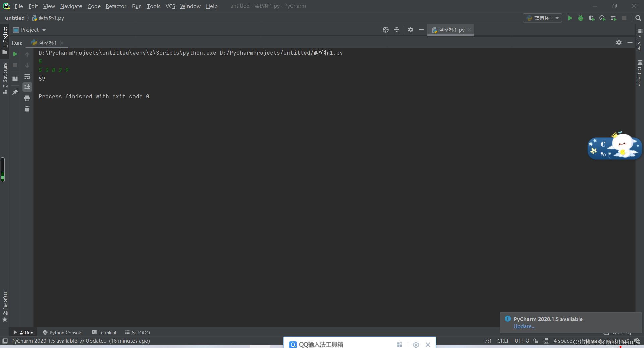644x348 pixels.
Task: Run with coverage using shield icon
Action: point(591,18)
